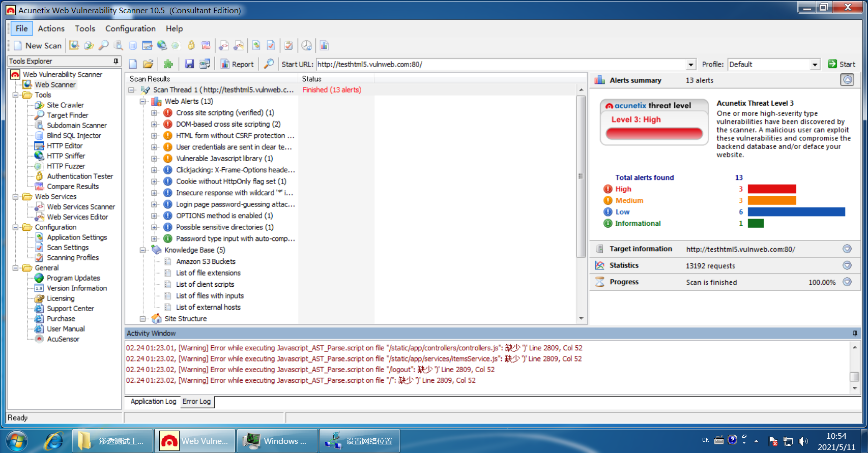Expand the Statistics section
868x453 pixels.
847,265
